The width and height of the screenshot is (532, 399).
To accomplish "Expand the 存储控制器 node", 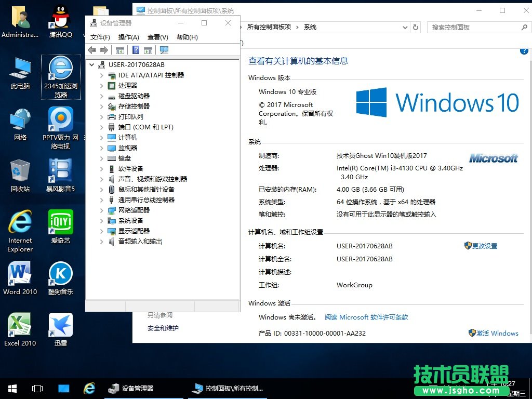I will (101, 106).
